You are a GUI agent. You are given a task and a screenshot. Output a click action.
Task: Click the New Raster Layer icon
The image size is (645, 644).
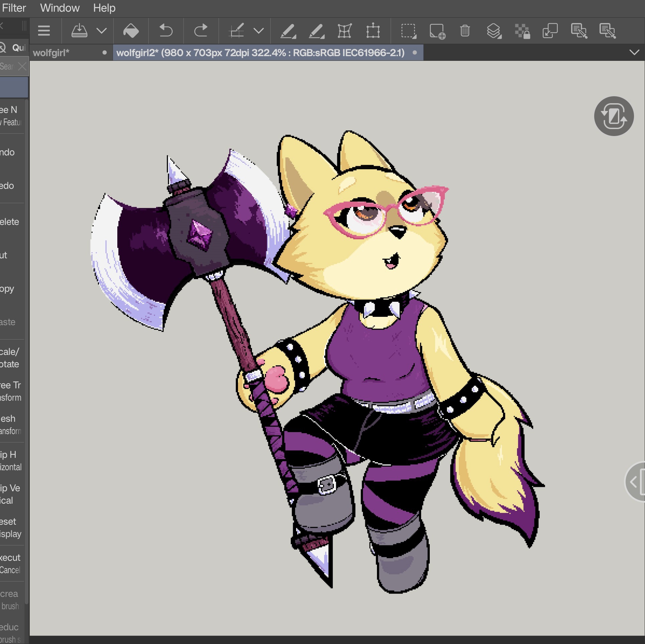[x=437, y=31]
